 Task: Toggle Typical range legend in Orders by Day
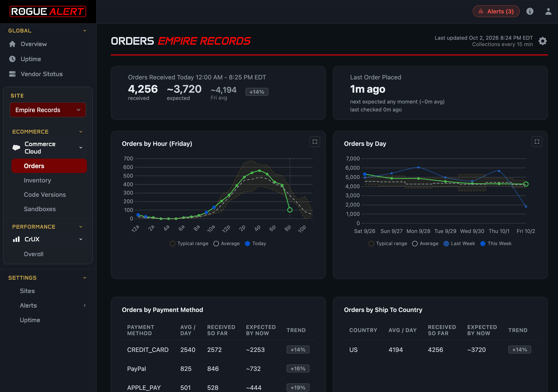(x=388, y=244)
